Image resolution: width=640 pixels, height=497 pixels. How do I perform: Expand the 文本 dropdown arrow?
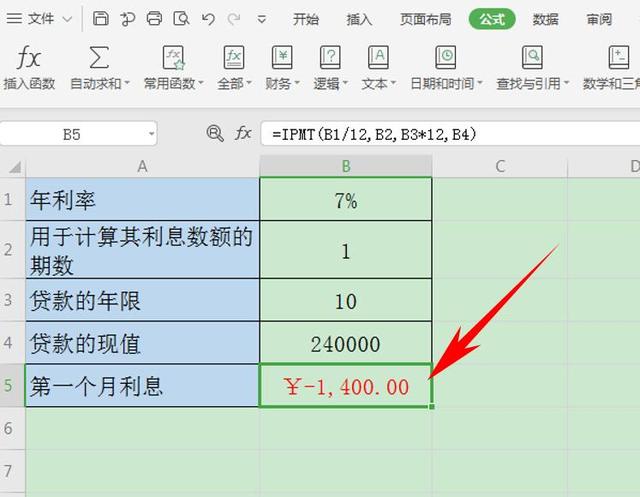click(393, 83)
